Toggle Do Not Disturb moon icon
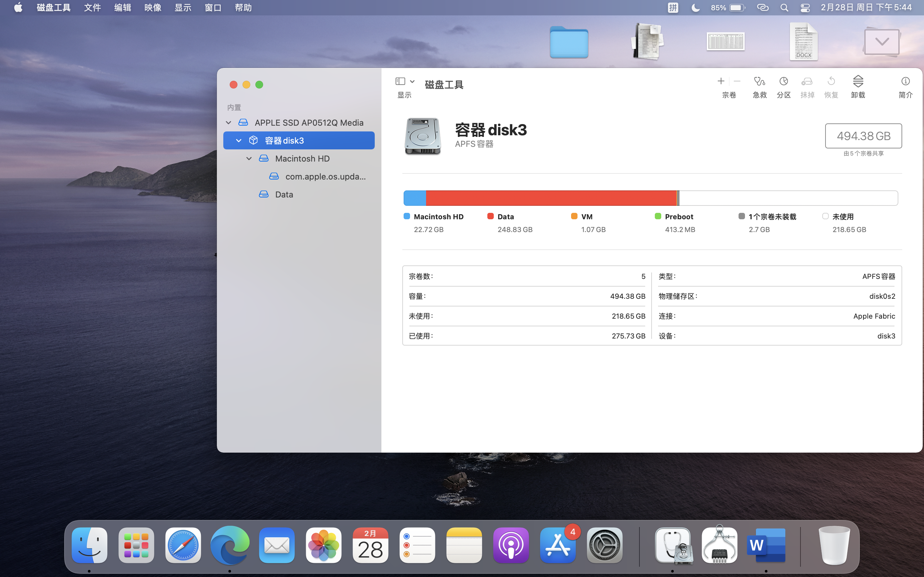This screenshot has height=577, width=924. pos(695,8)
